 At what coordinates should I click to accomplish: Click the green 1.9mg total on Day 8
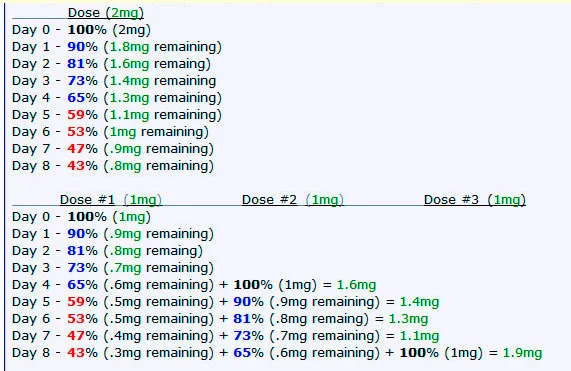[523, 353]
